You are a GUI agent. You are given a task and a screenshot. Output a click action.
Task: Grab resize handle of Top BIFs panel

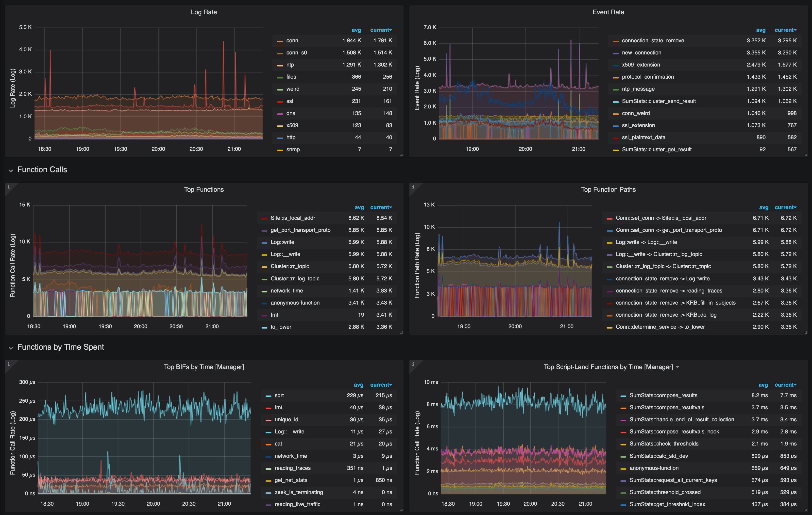coord(401,510)
